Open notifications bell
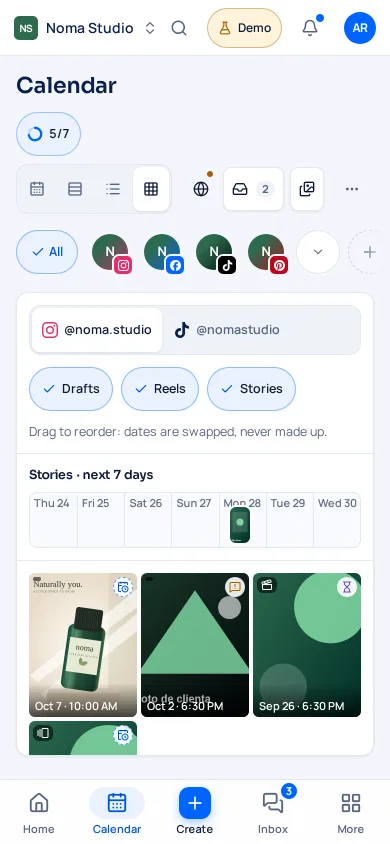Viewport: 390px width, 844px height. point(310,28)
